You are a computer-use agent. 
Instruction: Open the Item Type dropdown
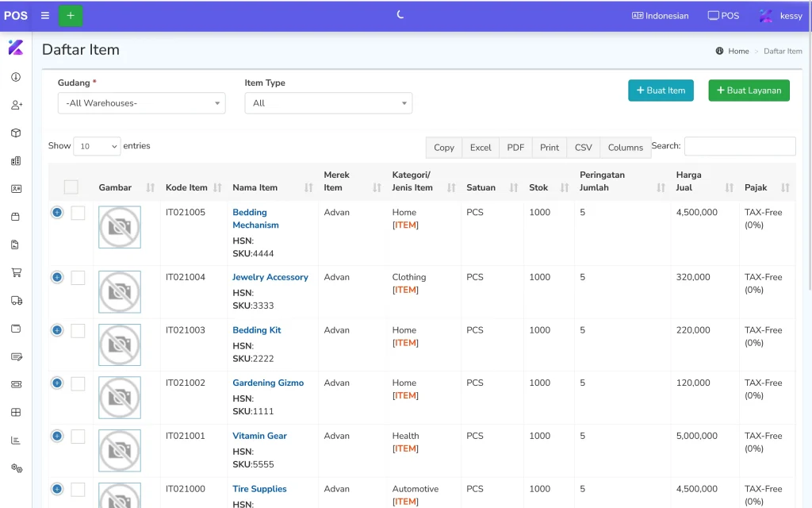point(328,103)
